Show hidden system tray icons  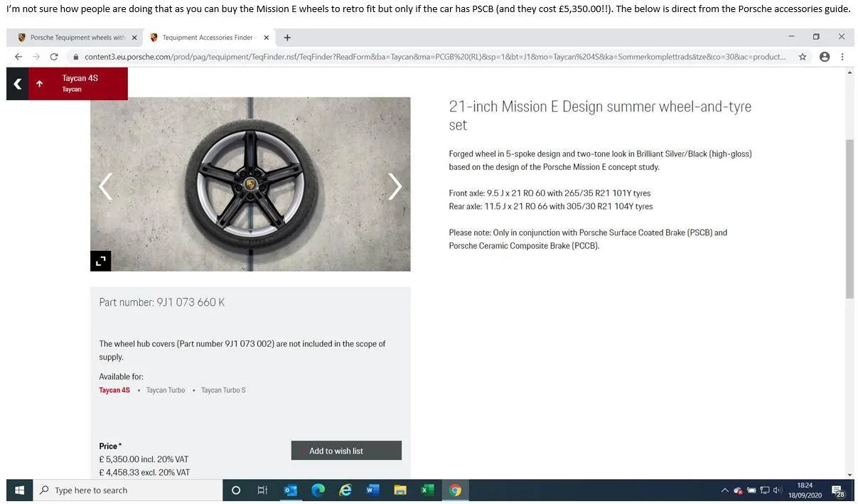(x=724, y=490)
